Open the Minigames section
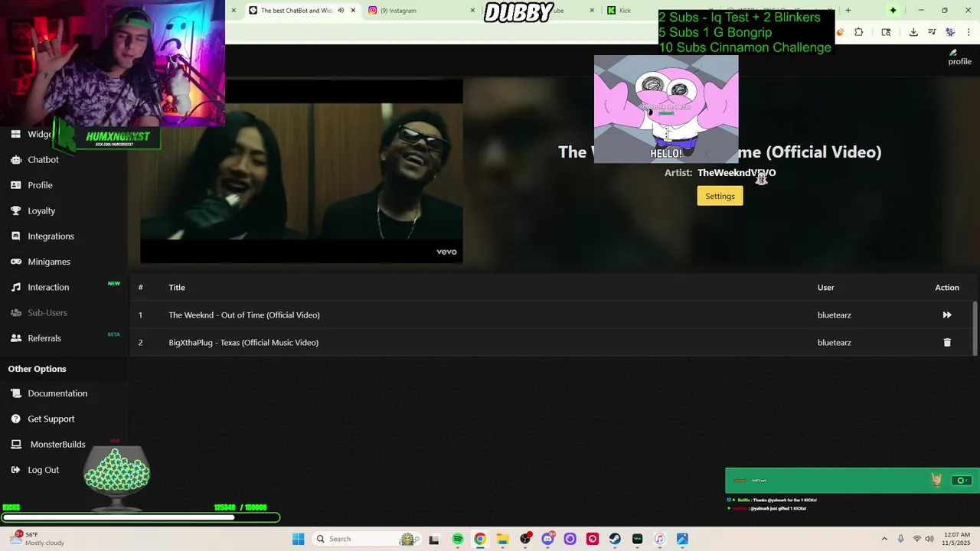 pyautogui.click(x=49, y=262)
